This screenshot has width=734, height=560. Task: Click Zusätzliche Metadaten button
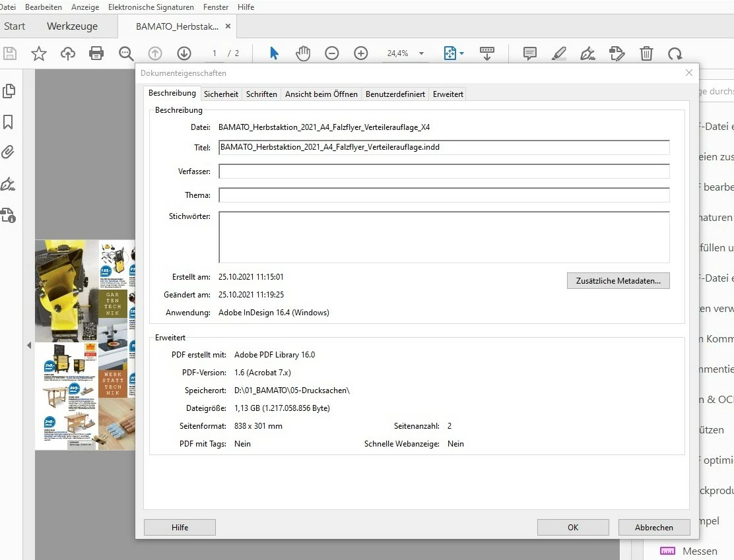(618, 281)
